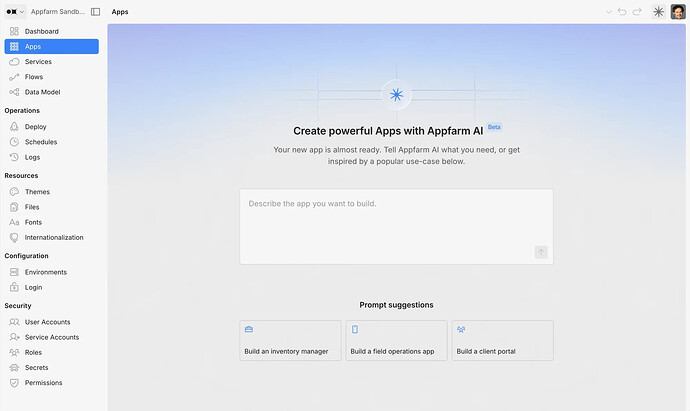
Task: Click the Logs history icon
Action: tap(14, 157)
